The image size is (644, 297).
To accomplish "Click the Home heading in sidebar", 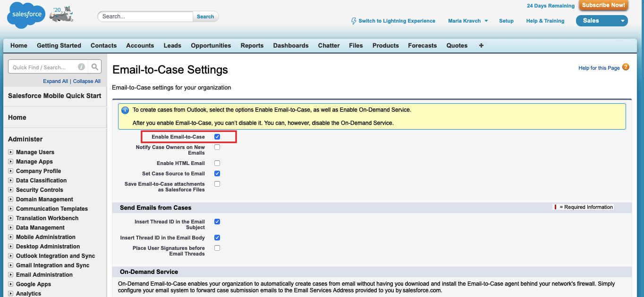I will tap(17, 117).
